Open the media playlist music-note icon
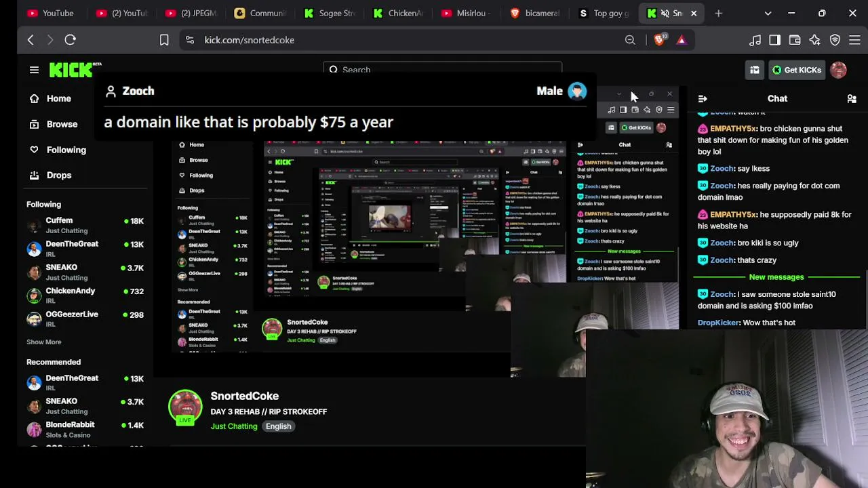Screen dimensions: 868x488 [755, 40]
